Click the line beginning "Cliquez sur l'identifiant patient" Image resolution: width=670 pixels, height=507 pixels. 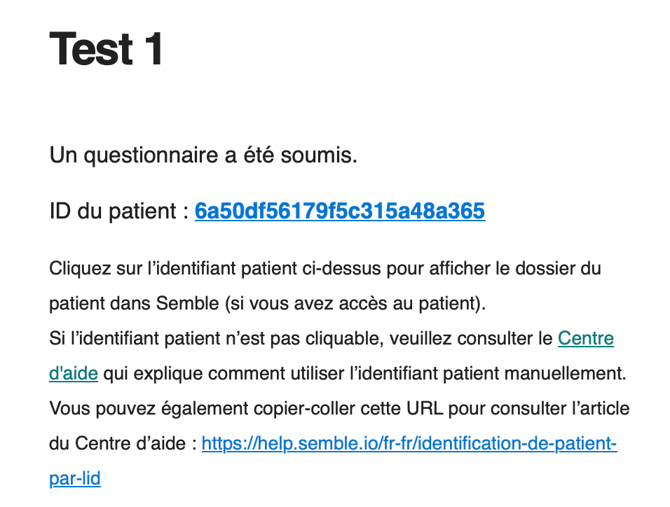tap(325, 269)
